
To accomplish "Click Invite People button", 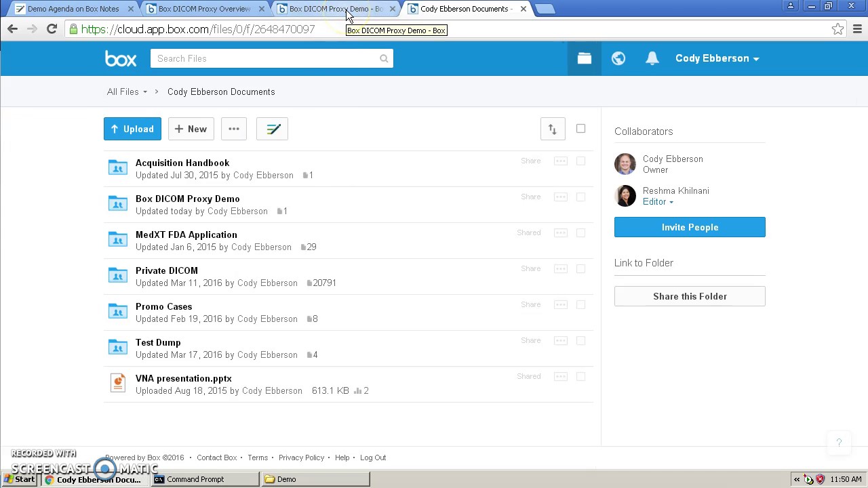I will pos(690,227).
